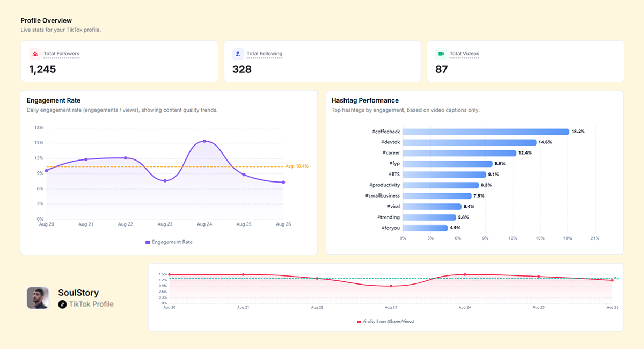Click the TikTok Profile text

tap(91, 304)
